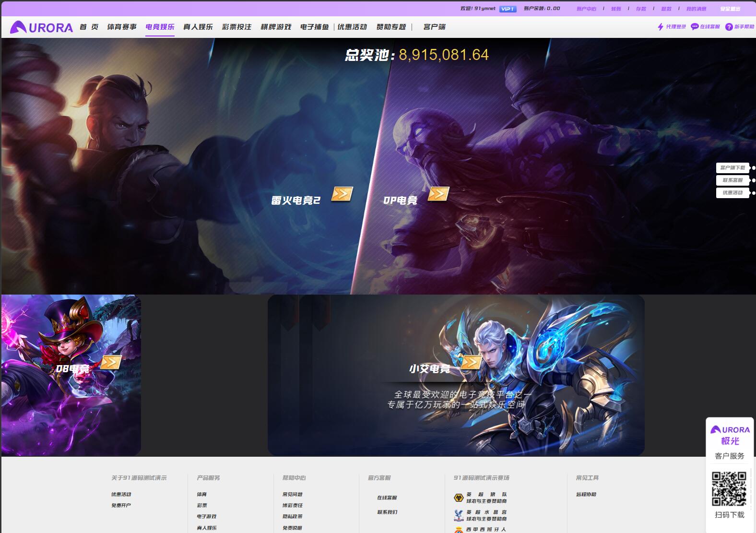Click the 客户服务 label in the floating widget
The image size is (756, 533).
pyautogui.click(x=730, y=456)
